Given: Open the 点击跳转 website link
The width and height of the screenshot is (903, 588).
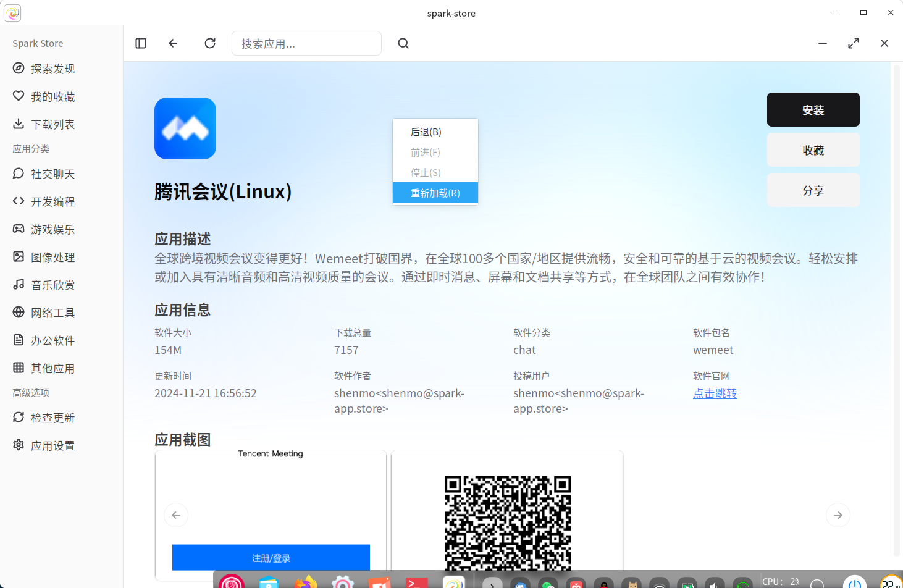Looking at the screenshot, I should 715,393.
